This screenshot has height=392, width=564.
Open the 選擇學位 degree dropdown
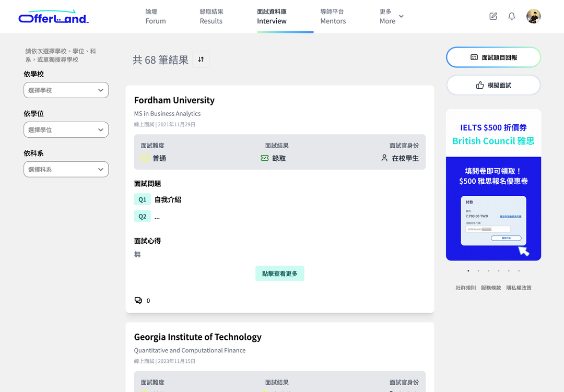pyautogui.click(x=66, y=130)
